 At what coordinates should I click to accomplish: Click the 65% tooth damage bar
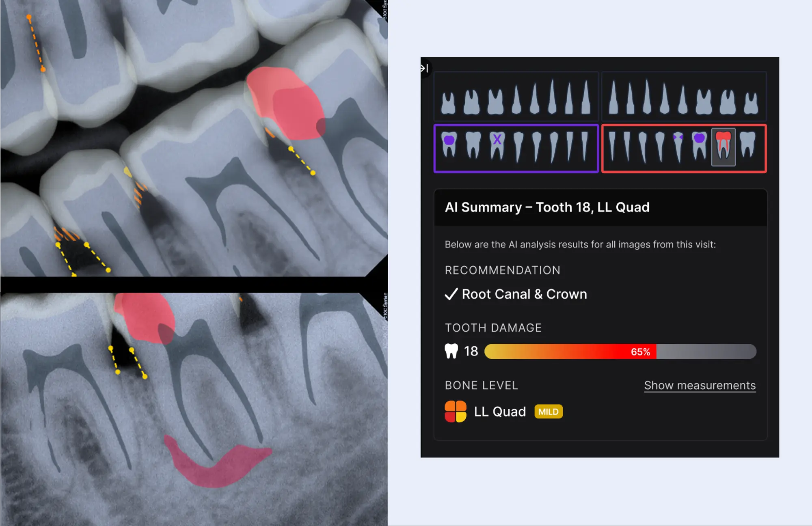(x=620, y=351)
